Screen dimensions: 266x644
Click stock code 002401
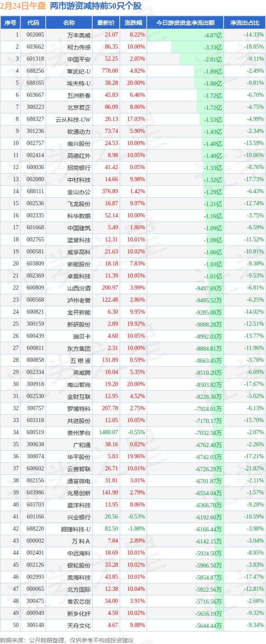[x=35, y=553]
